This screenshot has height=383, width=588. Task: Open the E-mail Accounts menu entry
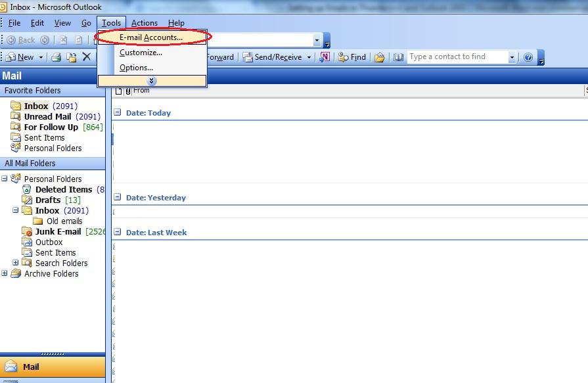(152, 37)
